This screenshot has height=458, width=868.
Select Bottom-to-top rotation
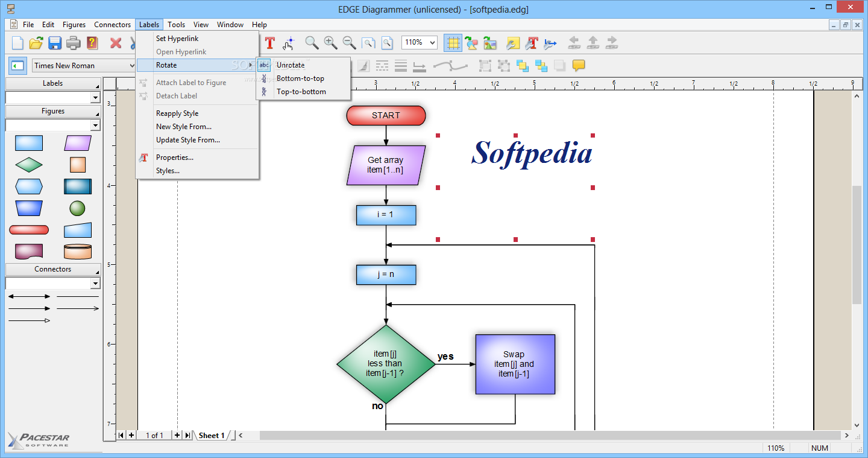303,78
